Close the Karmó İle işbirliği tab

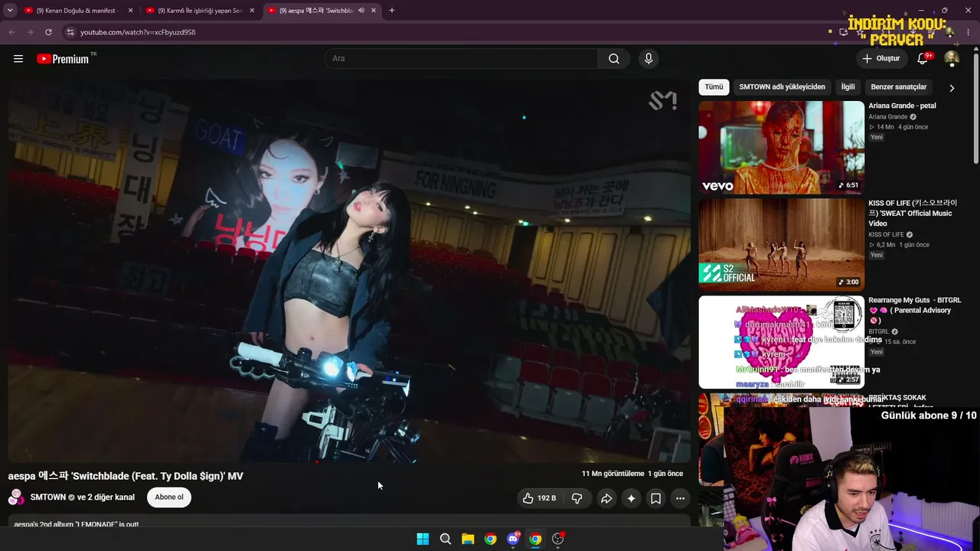tap(252, 11)
